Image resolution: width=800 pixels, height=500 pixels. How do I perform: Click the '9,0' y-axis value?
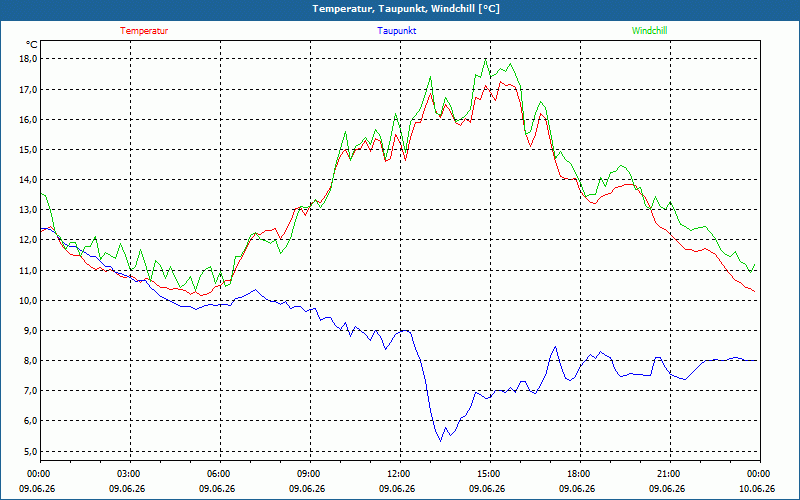[31, 331]
